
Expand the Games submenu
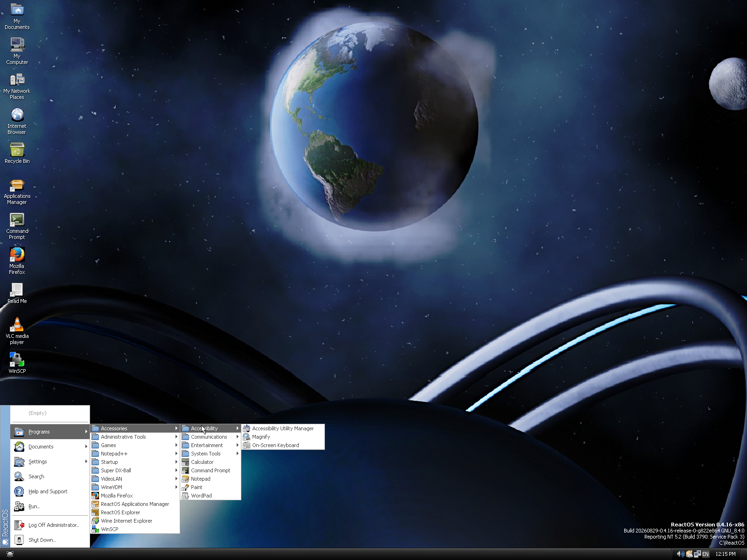click(135, 445)
